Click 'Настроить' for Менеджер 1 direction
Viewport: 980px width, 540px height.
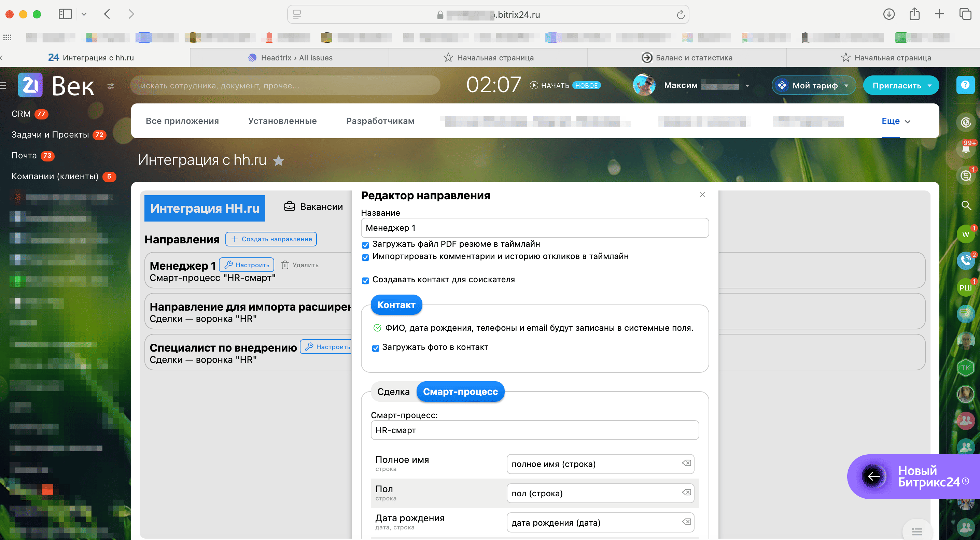point(247,265)
